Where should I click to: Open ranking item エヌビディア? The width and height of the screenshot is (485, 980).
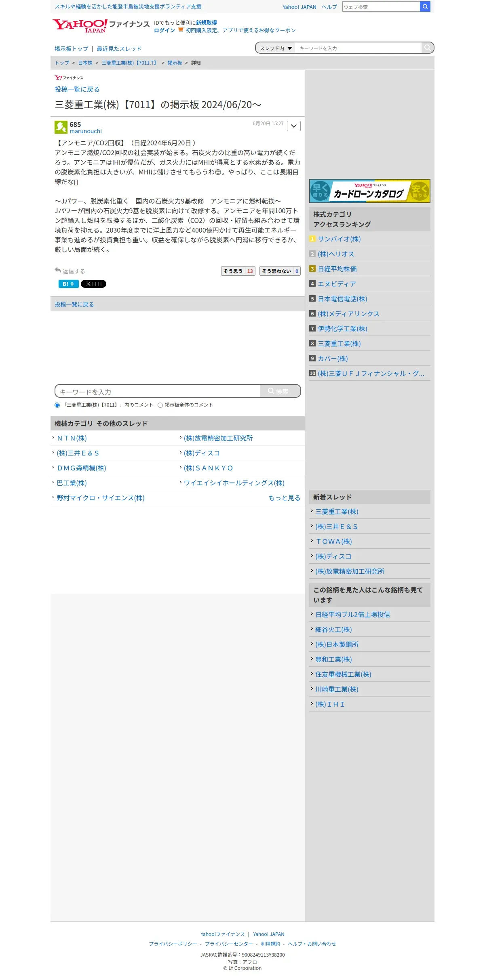(337, 284)
